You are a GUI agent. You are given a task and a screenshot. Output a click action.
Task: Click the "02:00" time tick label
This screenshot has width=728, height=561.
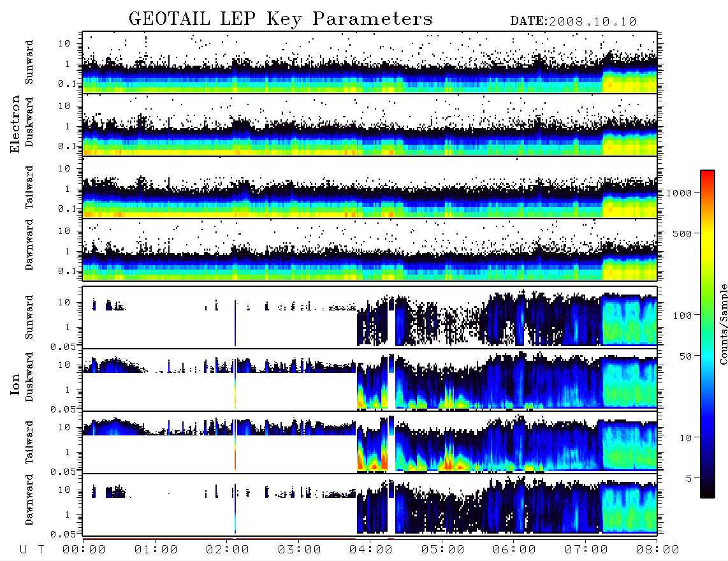(228, 550)
